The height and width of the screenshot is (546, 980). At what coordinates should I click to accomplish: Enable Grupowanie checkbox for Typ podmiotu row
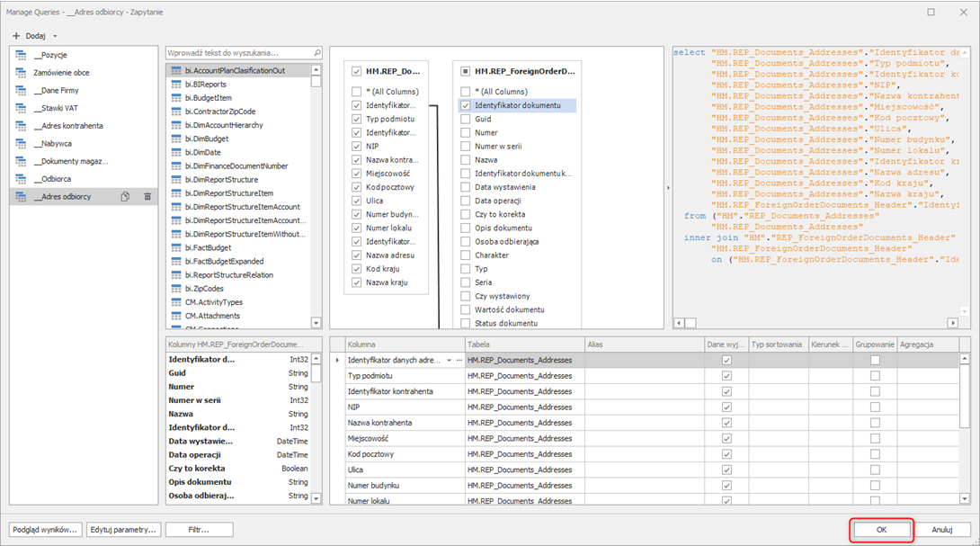[875, 376]
